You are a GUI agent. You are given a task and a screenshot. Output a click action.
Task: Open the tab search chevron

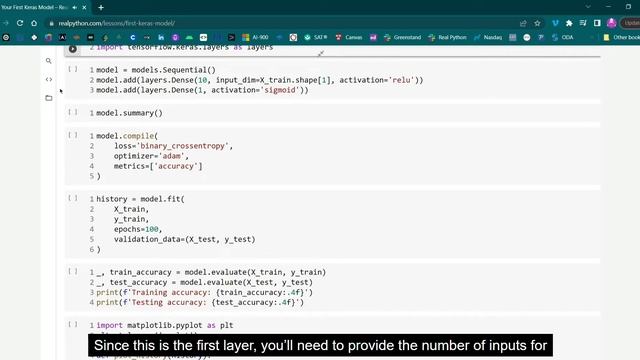(x=588, y=7)
